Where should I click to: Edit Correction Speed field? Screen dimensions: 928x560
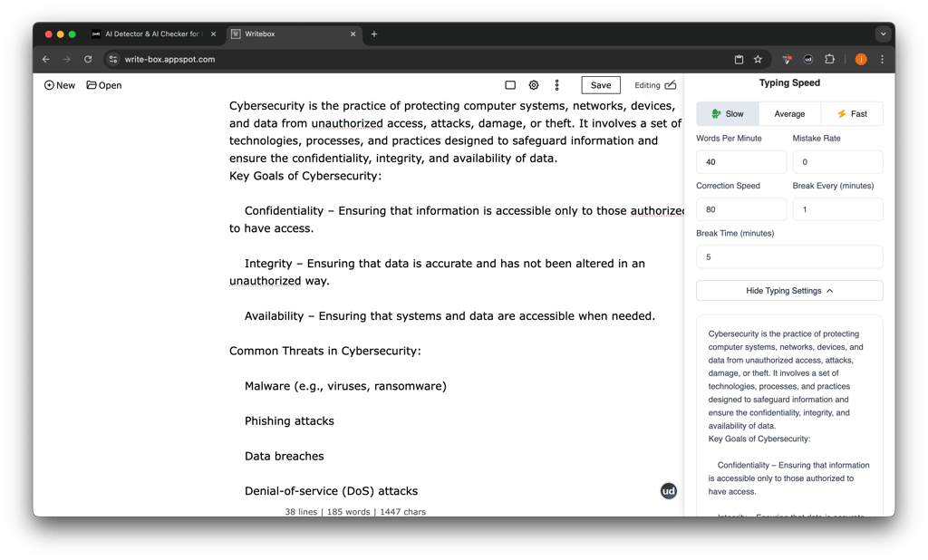coord(741,209)
